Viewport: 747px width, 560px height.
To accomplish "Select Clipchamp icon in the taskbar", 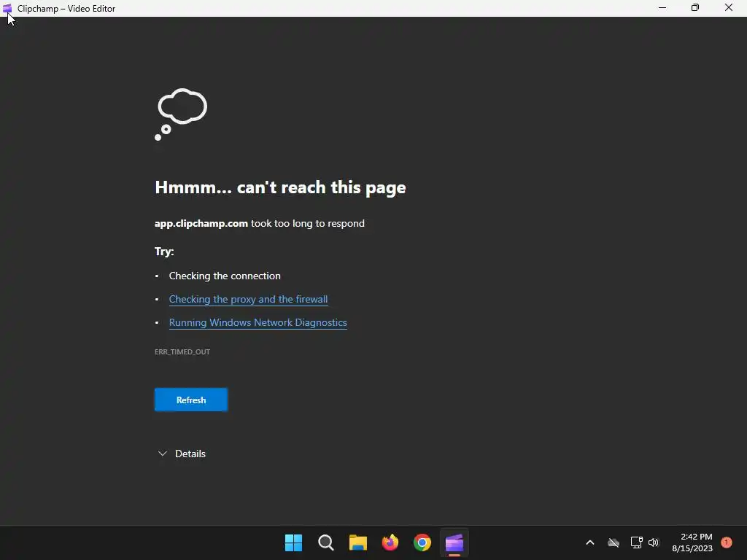I will click(454, 542).
